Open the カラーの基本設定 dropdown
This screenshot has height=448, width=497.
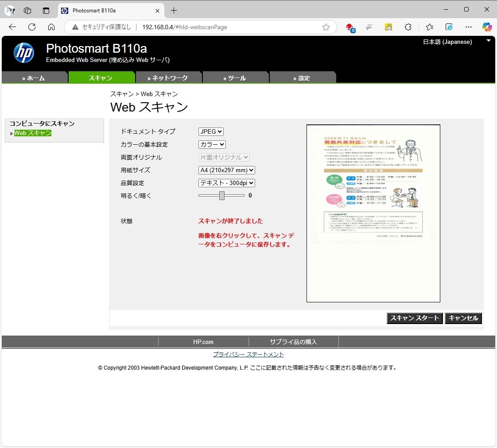[x=212, y=144]
